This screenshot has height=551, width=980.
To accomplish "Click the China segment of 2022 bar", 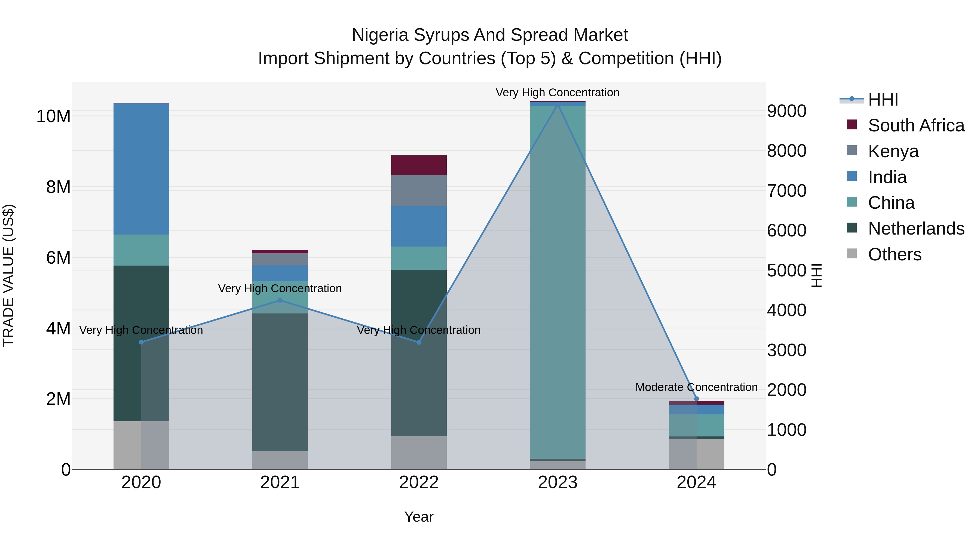I will [x=419, y=258].
